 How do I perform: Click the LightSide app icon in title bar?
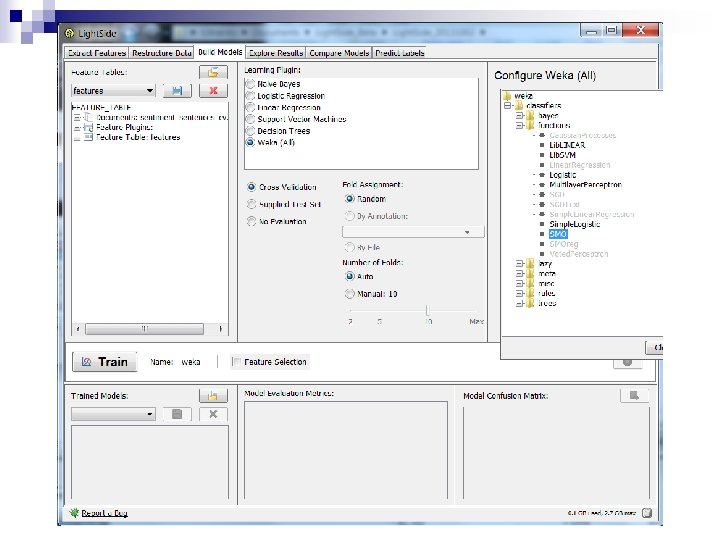click(x=69, y=33)
